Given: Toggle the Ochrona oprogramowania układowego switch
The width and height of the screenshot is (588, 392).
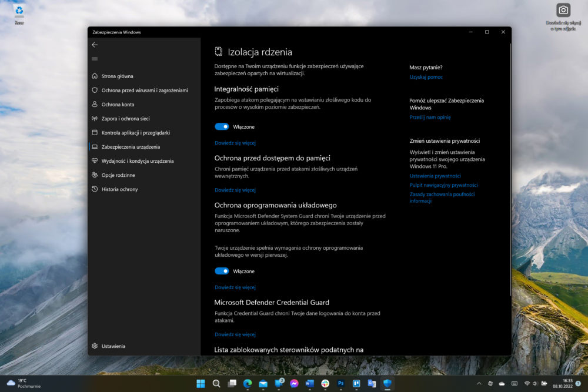Looking at the screenshot, I should [222, 271].
